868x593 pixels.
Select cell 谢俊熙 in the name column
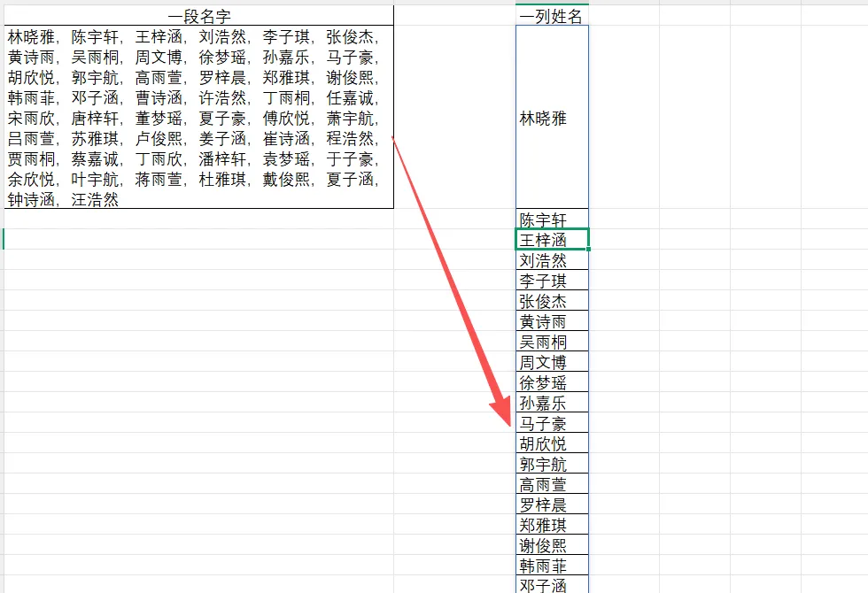pos(552,545)
